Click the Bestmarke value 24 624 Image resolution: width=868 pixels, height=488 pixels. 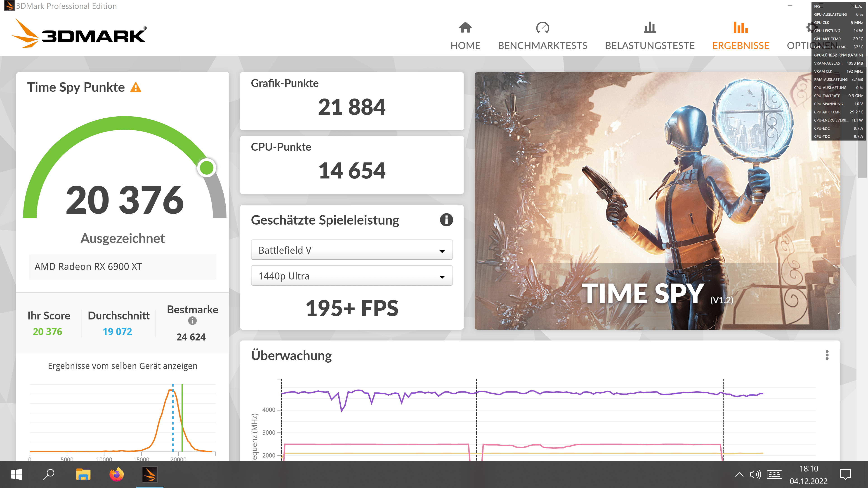click(191, 337)
